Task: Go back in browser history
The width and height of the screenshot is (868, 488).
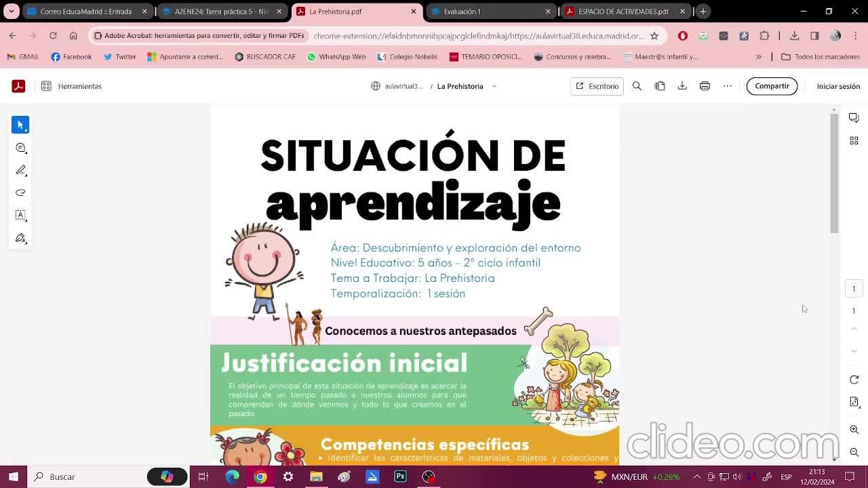Action: [13, 35]
